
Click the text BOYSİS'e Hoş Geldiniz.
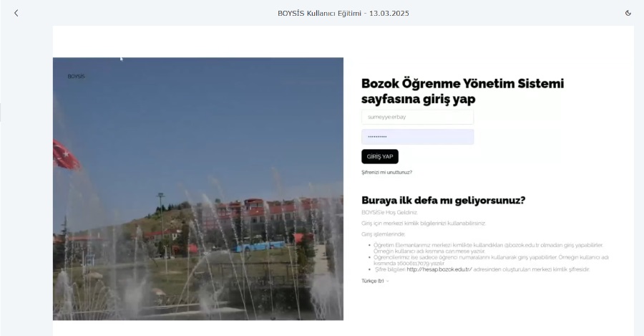(389, 213)
